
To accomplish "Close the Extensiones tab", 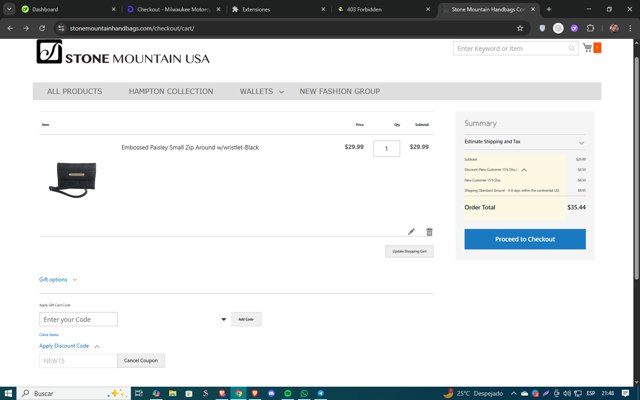I will [x=323, y=9].
